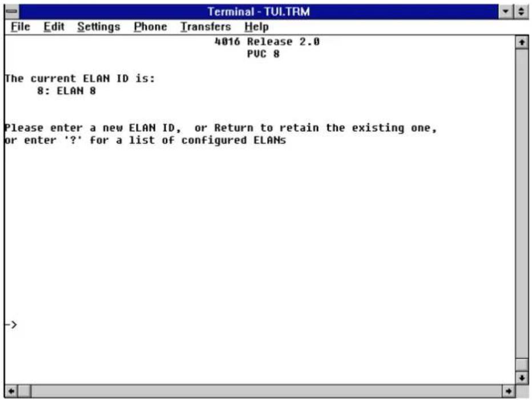Click the vertical scrollbar track

coord(522,204)
